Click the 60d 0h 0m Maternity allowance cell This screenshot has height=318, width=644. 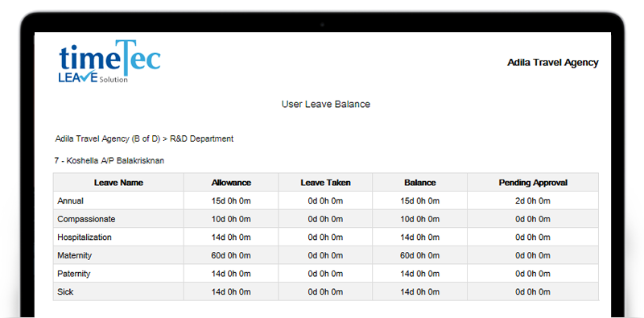231,255
